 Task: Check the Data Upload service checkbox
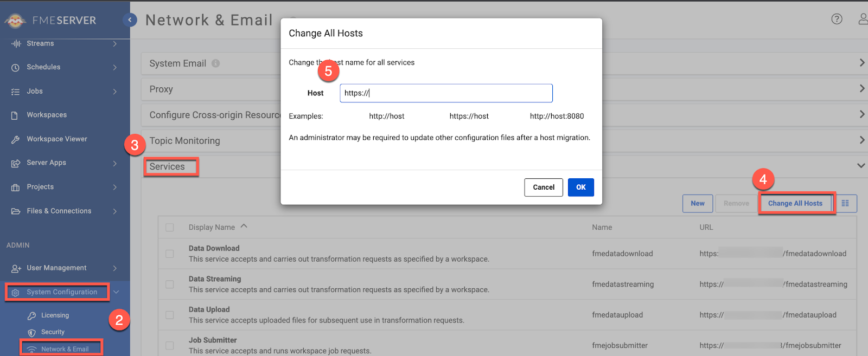coord(170,315)
